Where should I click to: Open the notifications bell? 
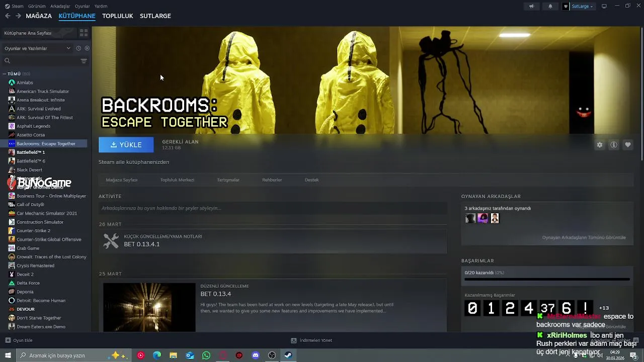click(x=550, y=6)
